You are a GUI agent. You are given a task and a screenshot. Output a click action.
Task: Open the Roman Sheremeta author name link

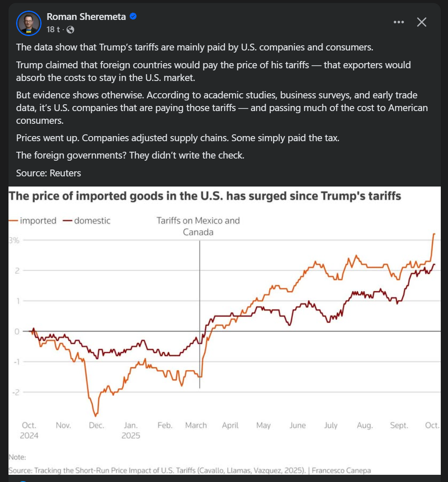[86, 17]
